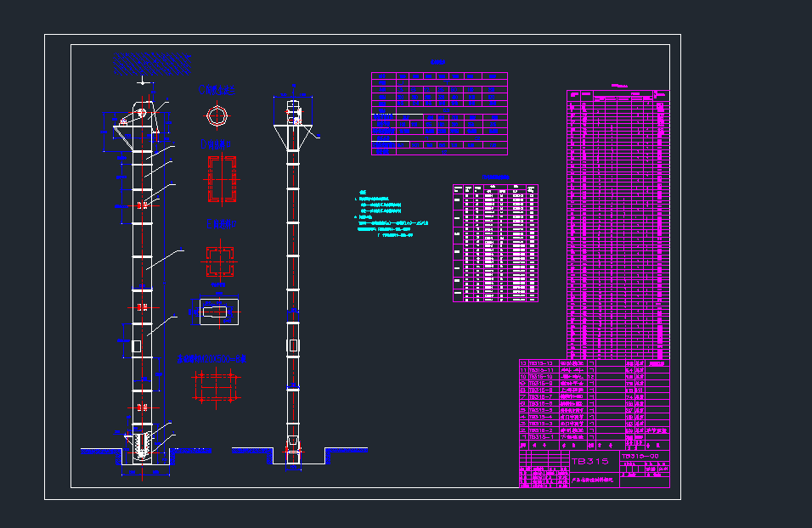Select the red rectangular D-direction section view
The image size is (812, 528).
coord(220,181)
